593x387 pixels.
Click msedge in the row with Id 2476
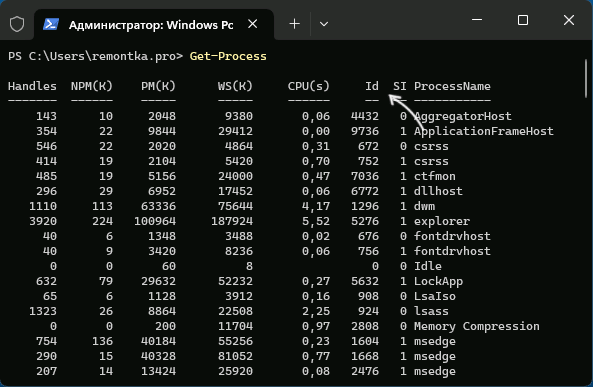coord(435,371)
